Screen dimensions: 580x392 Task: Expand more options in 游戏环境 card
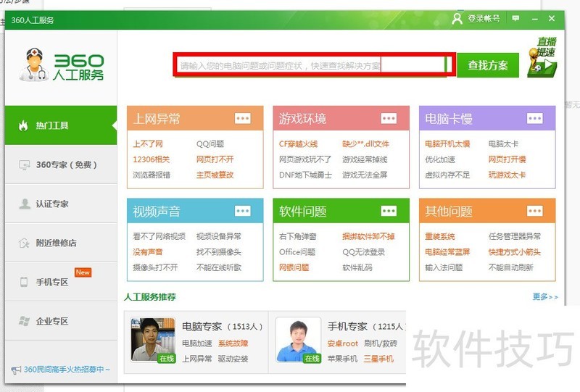[389, 118]
